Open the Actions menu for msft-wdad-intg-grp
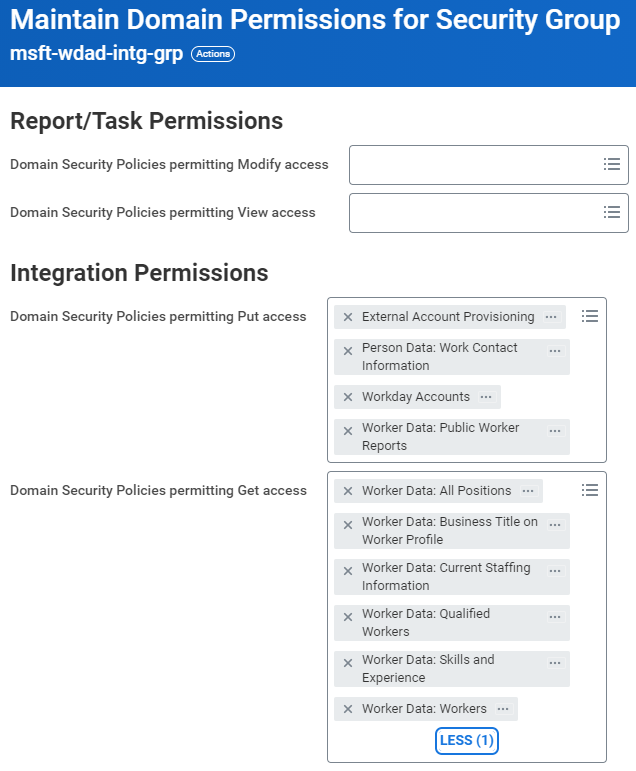 click(x=213, y=54)
